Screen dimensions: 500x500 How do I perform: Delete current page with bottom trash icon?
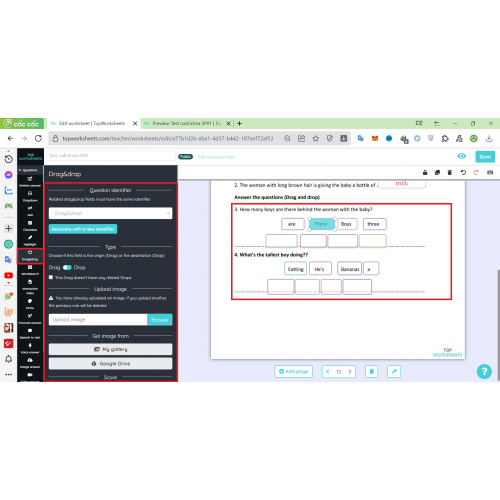tap(372, 371)
